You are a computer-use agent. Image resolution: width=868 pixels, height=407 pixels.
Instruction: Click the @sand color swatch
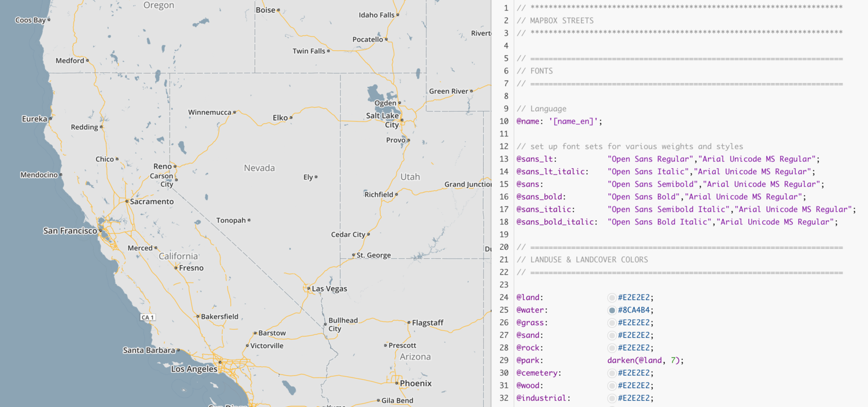point(612,336)
